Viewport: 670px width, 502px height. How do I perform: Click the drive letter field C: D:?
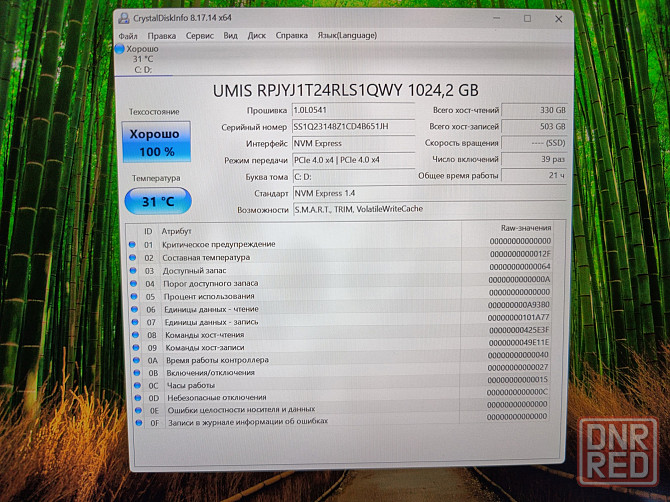point(354,176)
